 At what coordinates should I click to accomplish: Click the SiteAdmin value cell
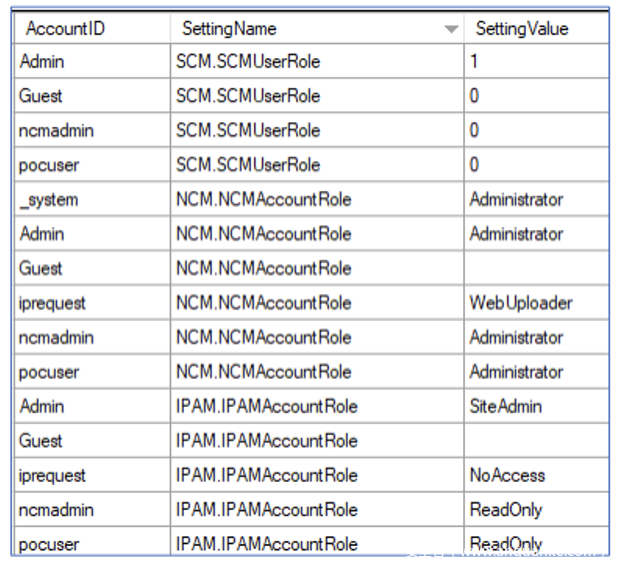[x=535, y=406]
